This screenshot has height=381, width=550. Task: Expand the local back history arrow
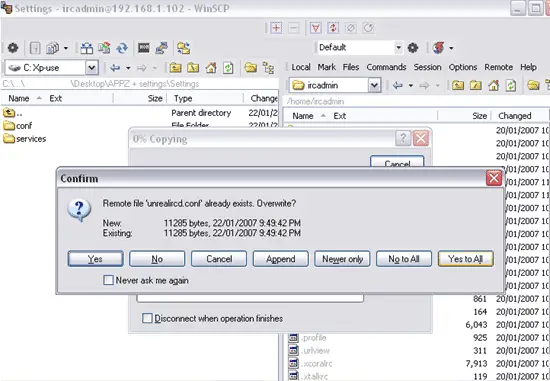128,68
